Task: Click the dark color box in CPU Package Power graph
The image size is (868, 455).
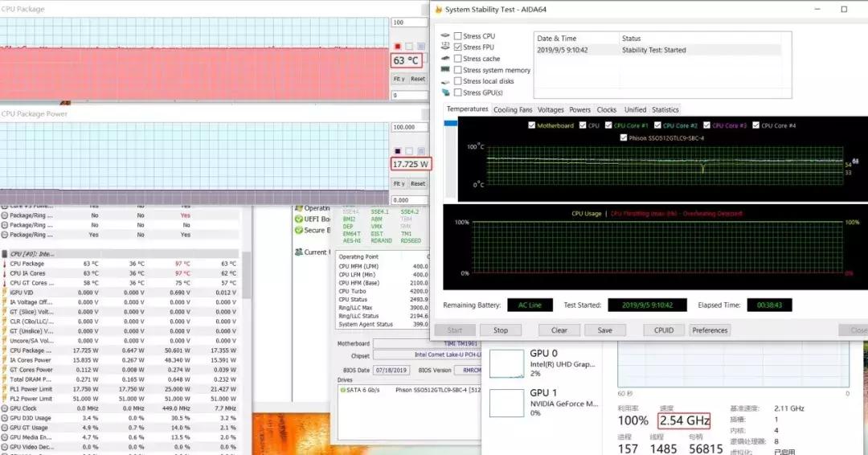Action: point(398,151)
